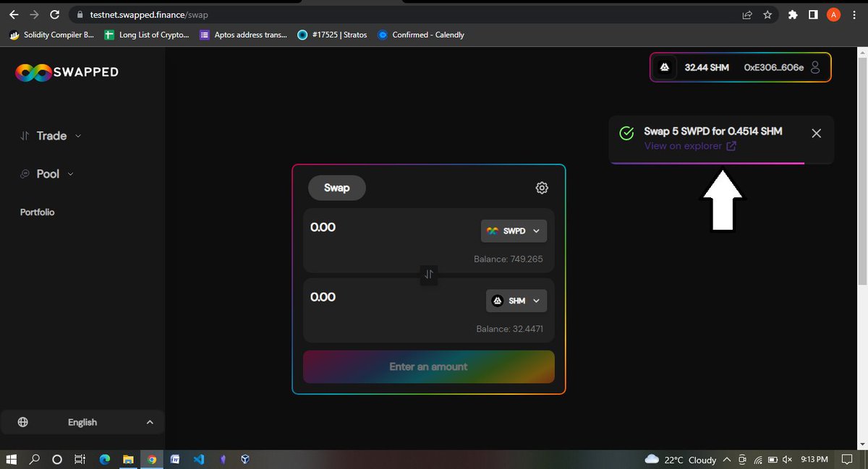
Task: Open Windows Start menu
Action: 12,459
